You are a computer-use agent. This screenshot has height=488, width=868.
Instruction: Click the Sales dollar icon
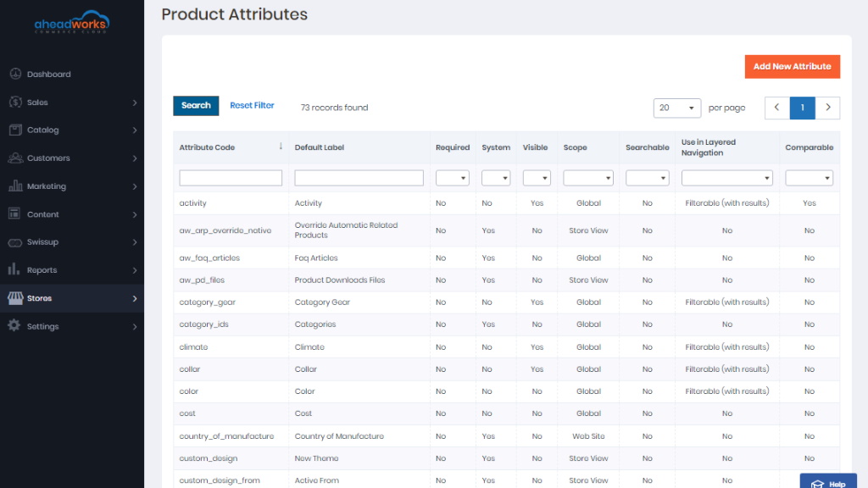(15, 102)
